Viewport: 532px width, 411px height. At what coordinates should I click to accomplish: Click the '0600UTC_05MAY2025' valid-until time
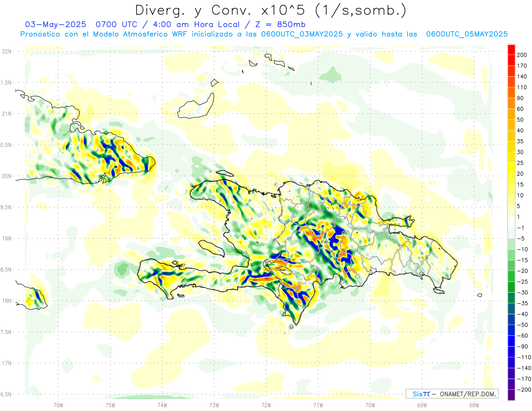[467, 34]
